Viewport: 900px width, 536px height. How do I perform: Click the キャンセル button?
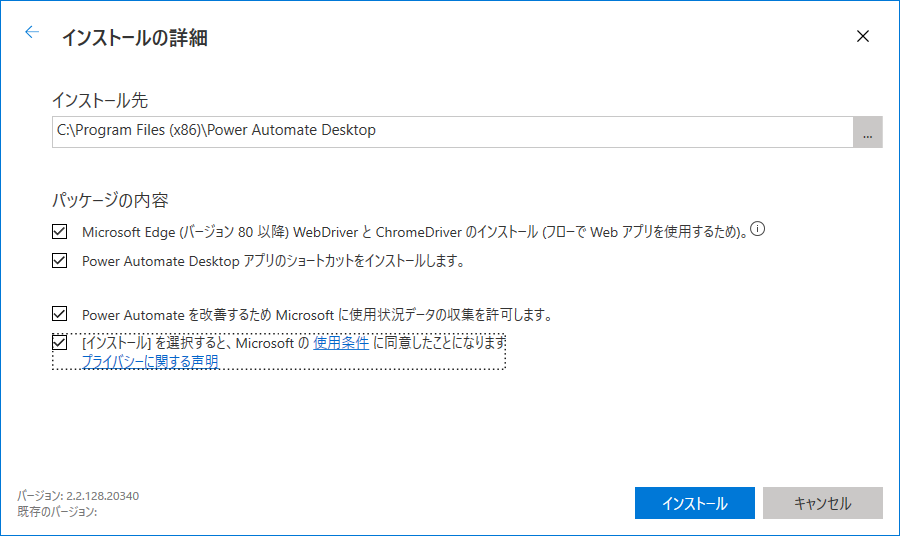tap(823, 503)
